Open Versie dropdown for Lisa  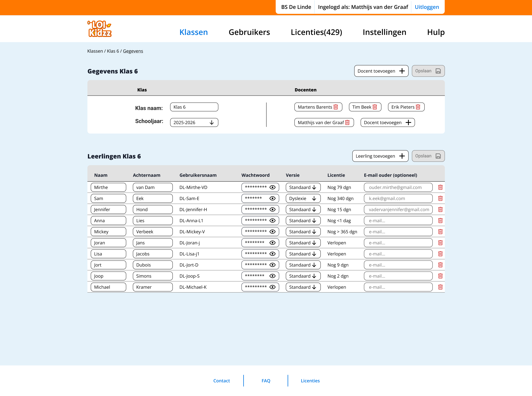click(303, 254)
